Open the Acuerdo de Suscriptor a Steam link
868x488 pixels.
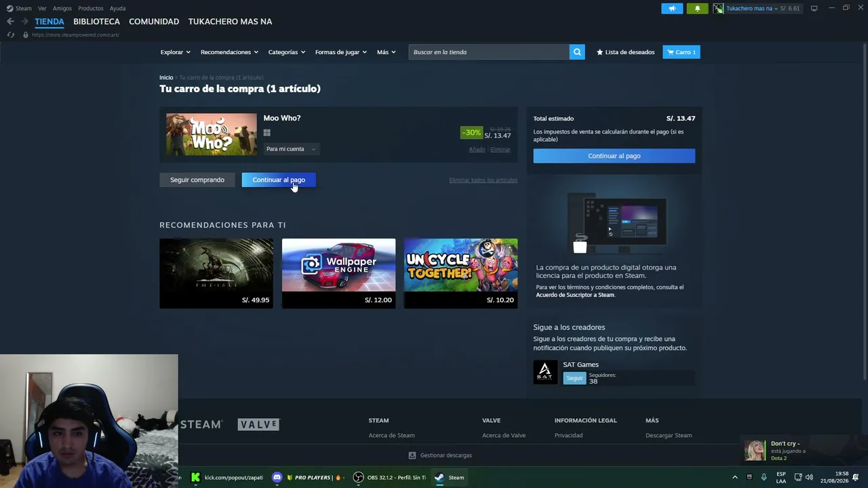[x=575, y=295]
